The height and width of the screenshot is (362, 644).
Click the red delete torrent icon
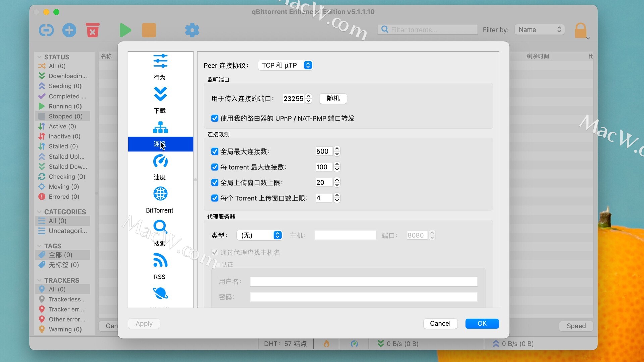pos(92,30)
